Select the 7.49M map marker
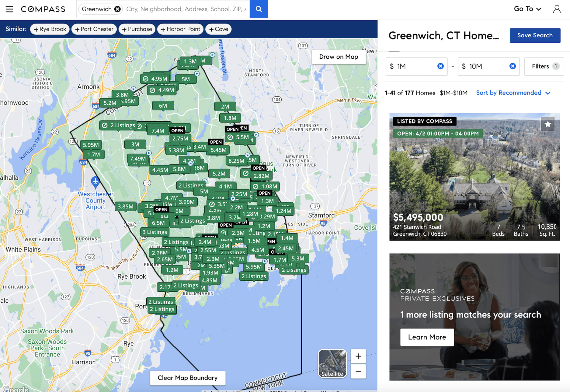The height and width of the screenshot is (392, 570). coord(138,159)
